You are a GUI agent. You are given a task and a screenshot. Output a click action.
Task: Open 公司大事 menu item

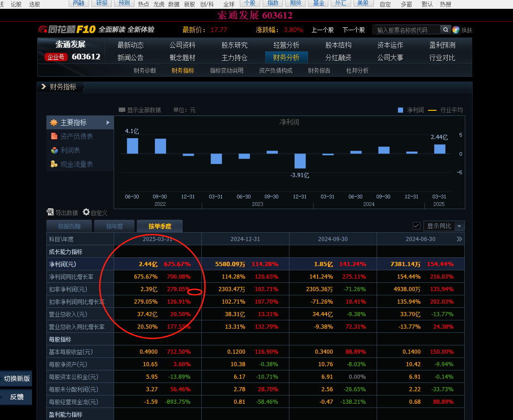[x=390, y=57]
